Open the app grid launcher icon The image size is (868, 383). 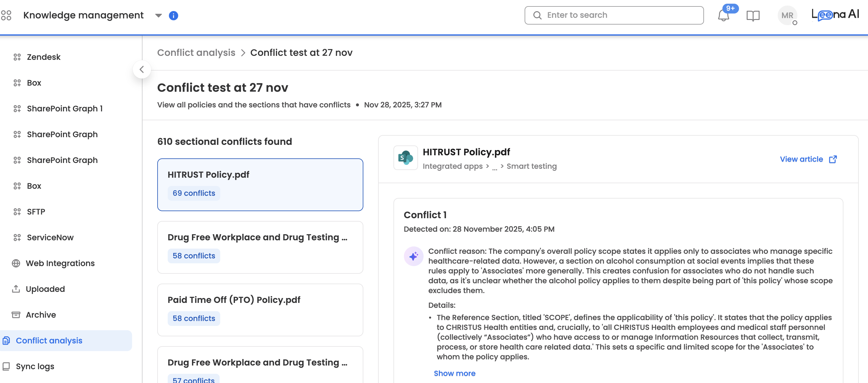tap(6, 15)
